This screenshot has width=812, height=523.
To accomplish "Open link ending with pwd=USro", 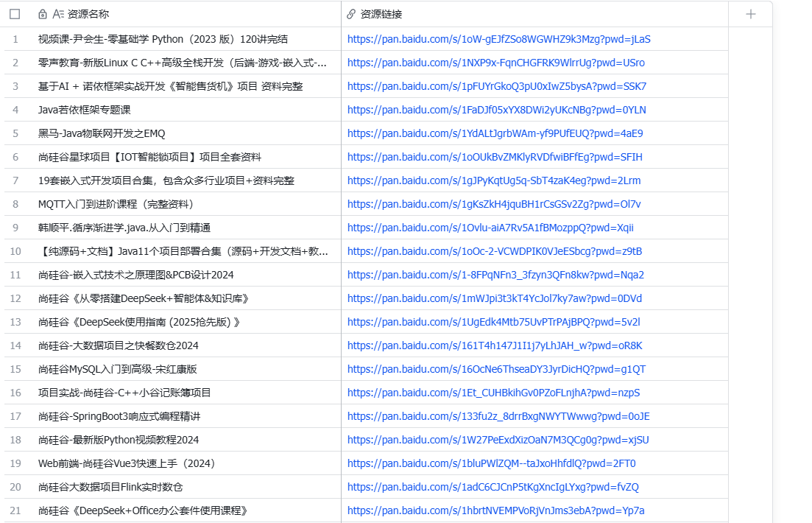I will click(496, 63).
